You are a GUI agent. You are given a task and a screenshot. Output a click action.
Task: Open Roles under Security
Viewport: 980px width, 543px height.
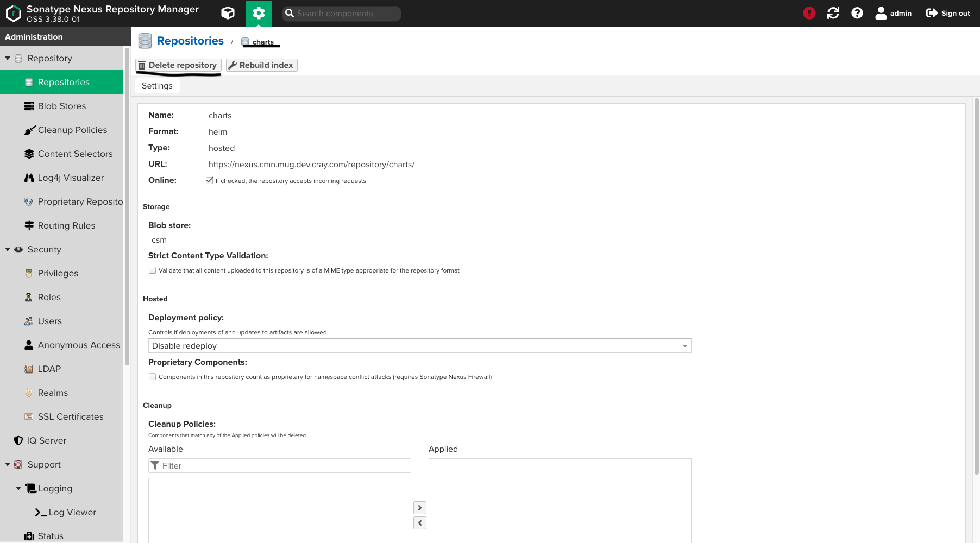point(61,297)
